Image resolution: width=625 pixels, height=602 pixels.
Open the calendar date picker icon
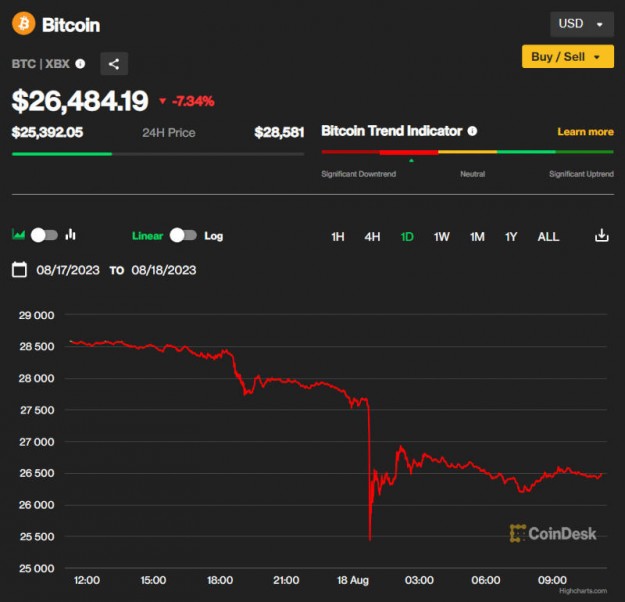click(x=19, y=270)
